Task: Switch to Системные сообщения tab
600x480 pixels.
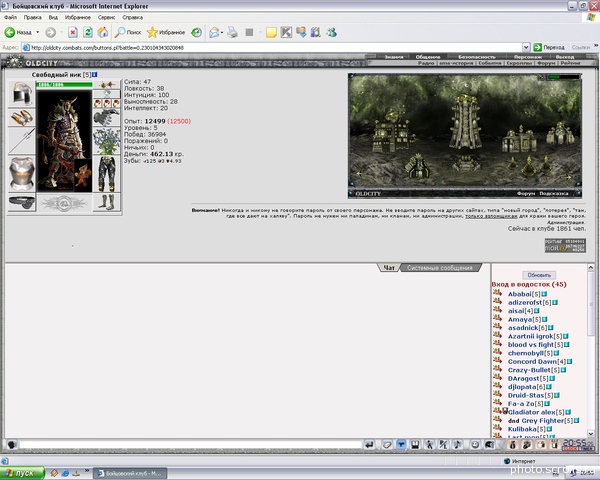Action: pos(440,268)
